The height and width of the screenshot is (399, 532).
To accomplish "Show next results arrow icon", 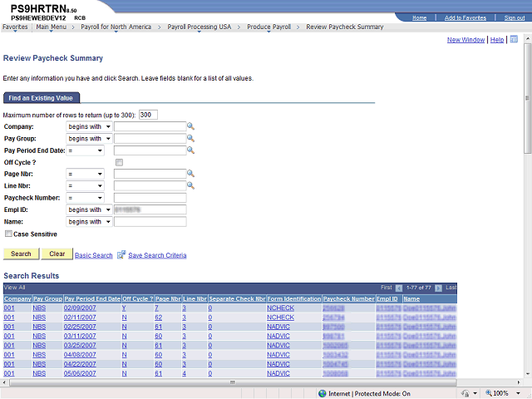I will click(x=438, y=288).
